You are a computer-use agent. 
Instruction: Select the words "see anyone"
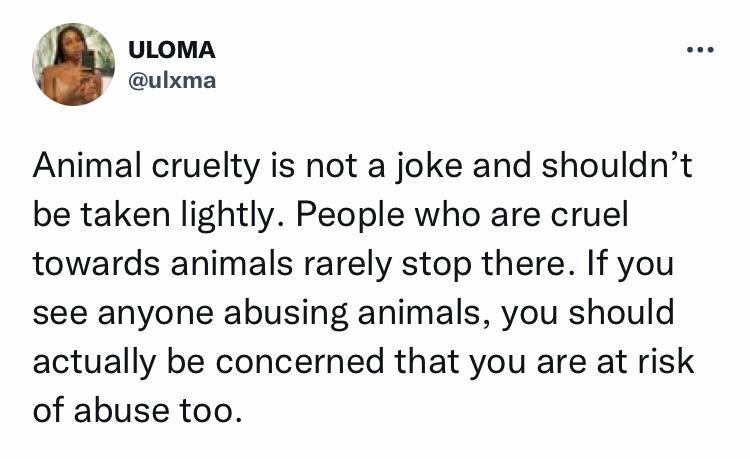[x=118, y=313]
